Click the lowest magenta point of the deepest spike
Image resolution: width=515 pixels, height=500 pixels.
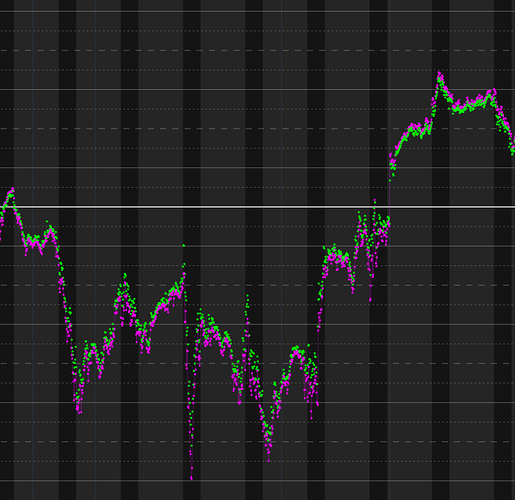(191, 478)
